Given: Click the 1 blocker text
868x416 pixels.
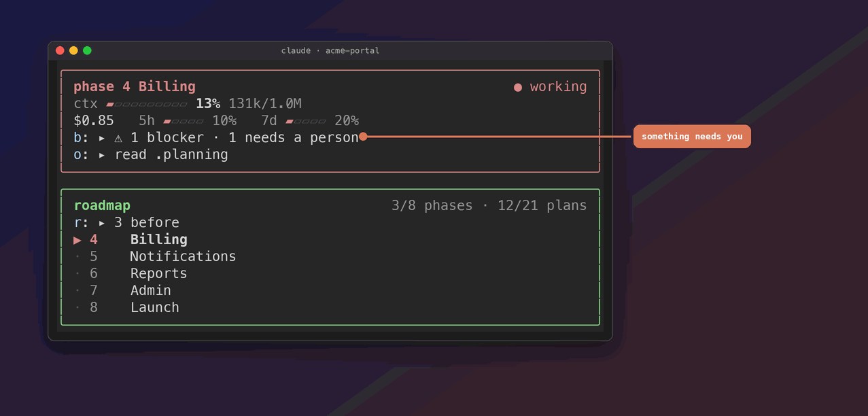Looking at the screenshot, I should point(167,137).
